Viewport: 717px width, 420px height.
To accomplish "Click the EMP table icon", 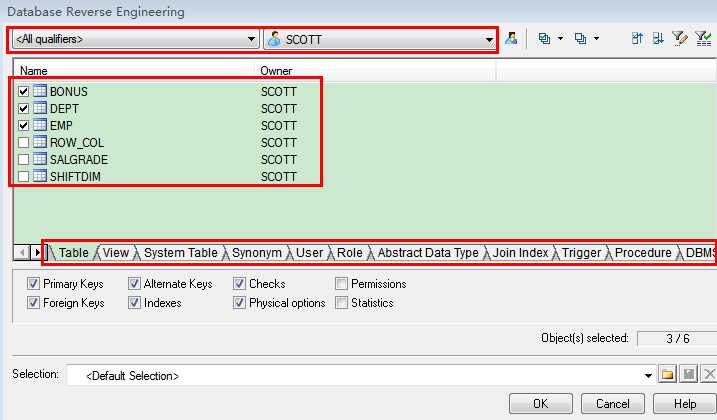I will pyautogui.click(x=40, y=125).
